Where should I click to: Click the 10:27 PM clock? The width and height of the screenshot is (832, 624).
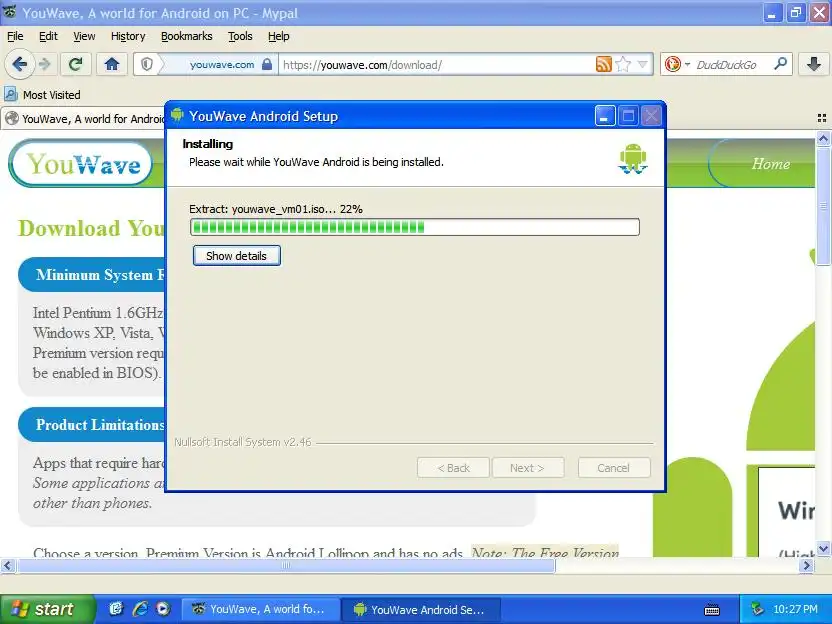coord(795,609)
